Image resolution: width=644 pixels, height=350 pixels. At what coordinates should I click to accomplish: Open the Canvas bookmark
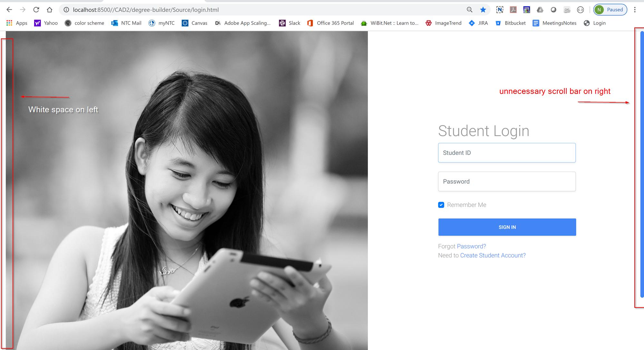(x=195, y=23)
